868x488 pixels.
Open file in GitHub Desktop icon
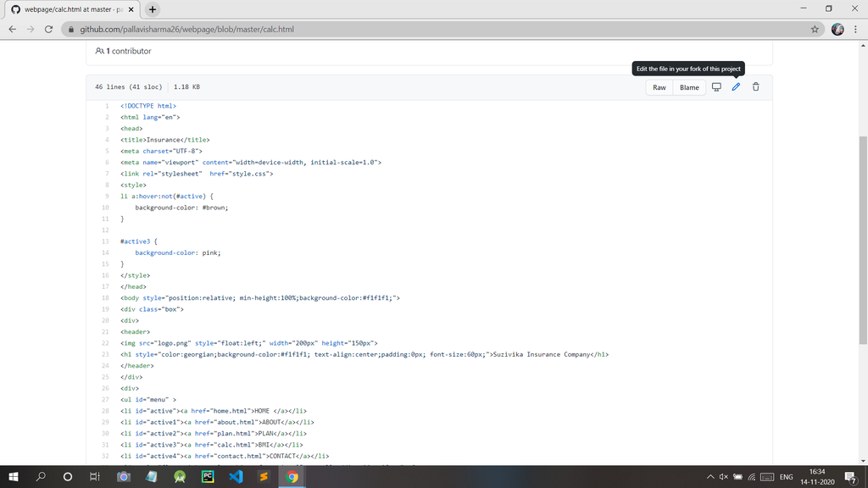pyautogui.click(x=716, y=87)
